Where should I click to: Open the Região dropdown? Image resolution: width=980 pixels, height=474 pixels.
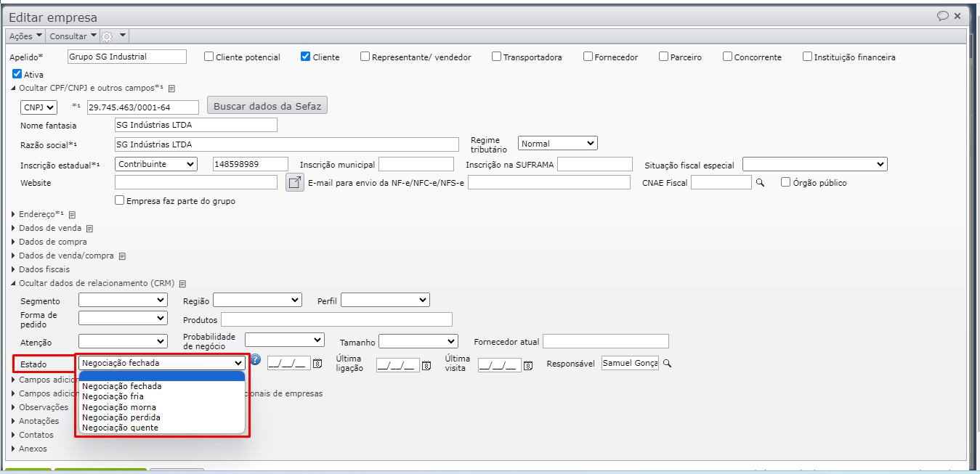[257, 300]
